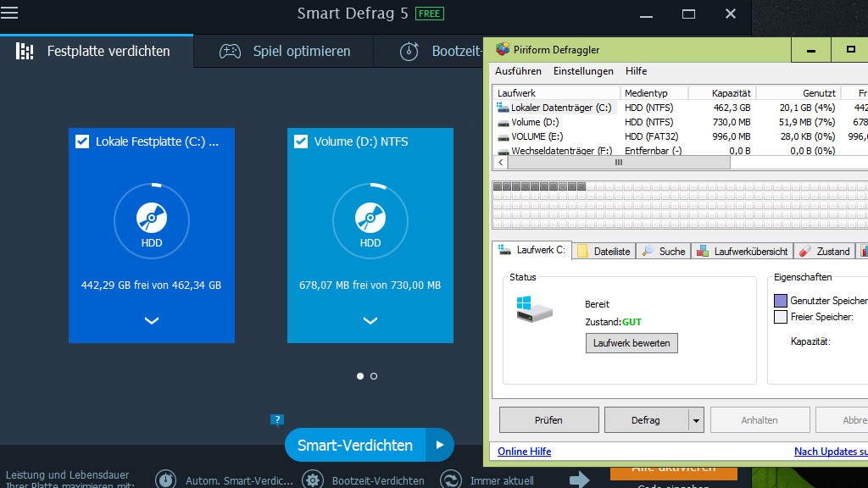Image resolution: width=868 pixels, height=488 pixels.
Task: Click the Lokaler Datenträger (C:) drive icon
Action: pyautogui.click(x=503, y=108)
